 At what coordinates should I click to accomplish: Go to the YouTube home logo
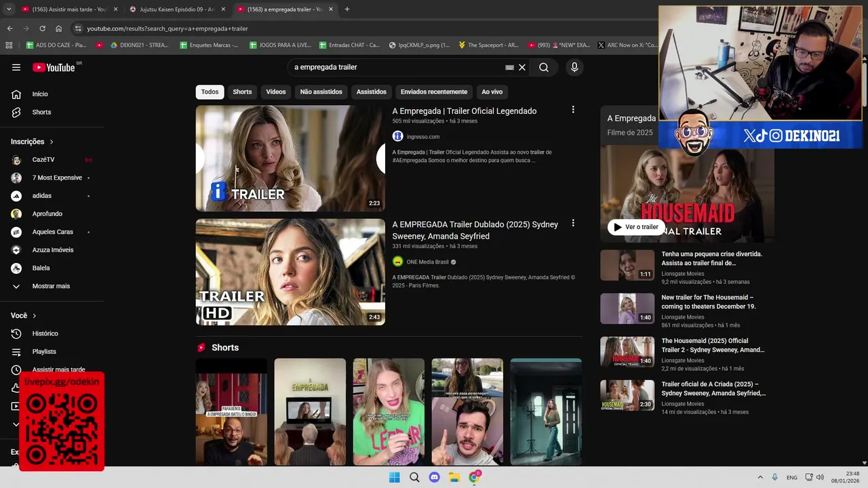click(54, 67)
